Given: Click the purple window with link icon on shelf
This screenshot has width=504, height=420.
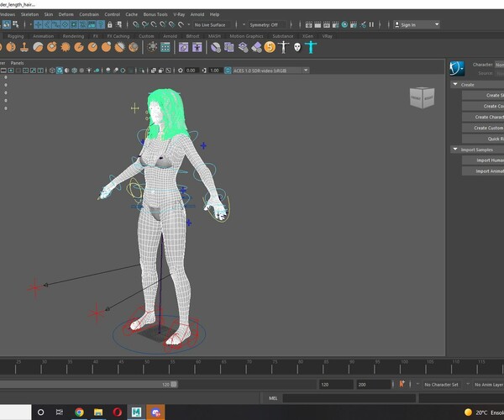Looking at the screenshot, I should point(183,47).
